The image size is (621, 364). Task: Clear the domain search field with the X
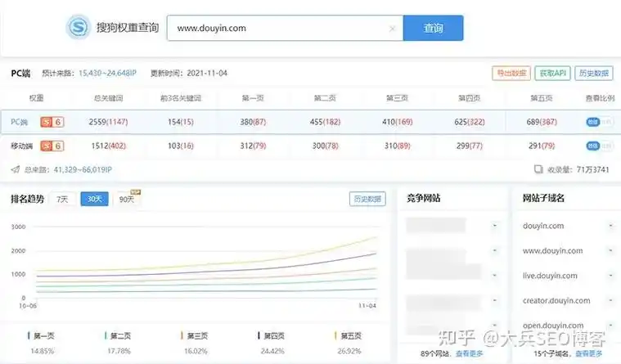click(392, 29)
